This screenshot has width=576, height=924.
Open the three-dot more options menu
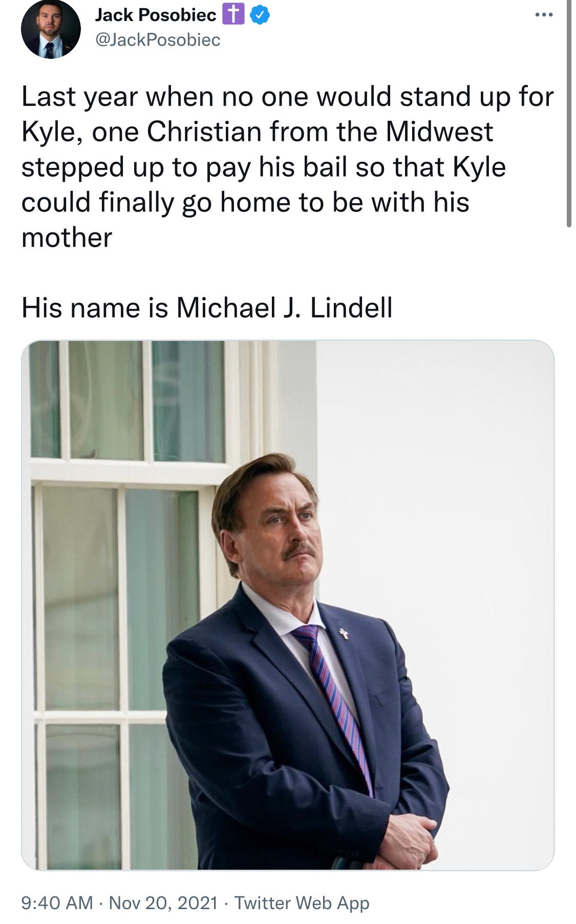click(544, 15)
